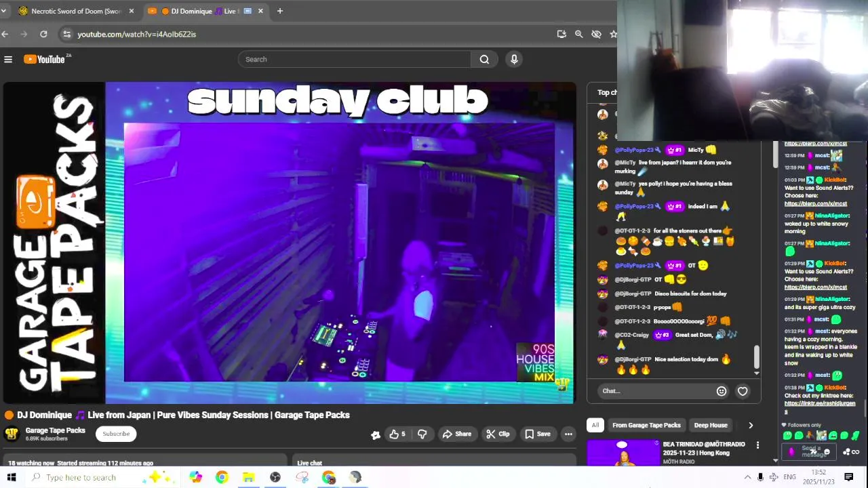
Task: Open OBS Studio from taskbar
Action: (275, 477)
